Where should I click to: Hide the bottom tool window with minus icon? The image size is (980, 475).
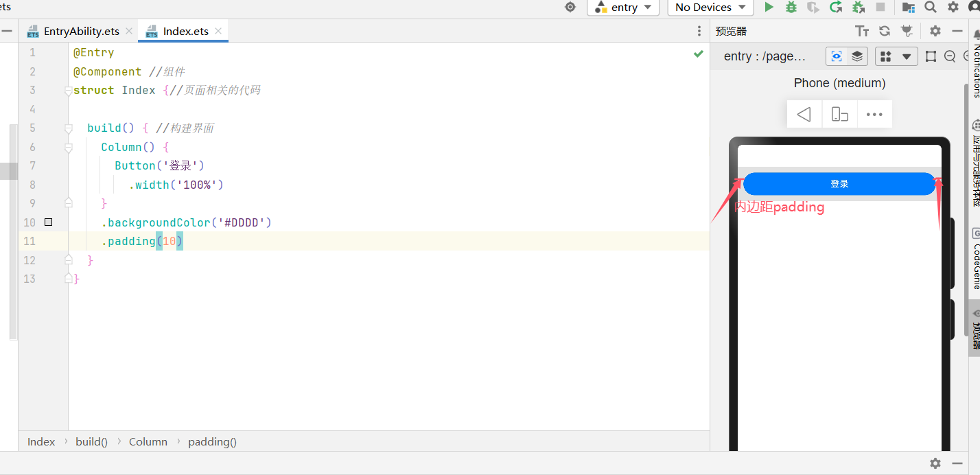tap(957, 463)
